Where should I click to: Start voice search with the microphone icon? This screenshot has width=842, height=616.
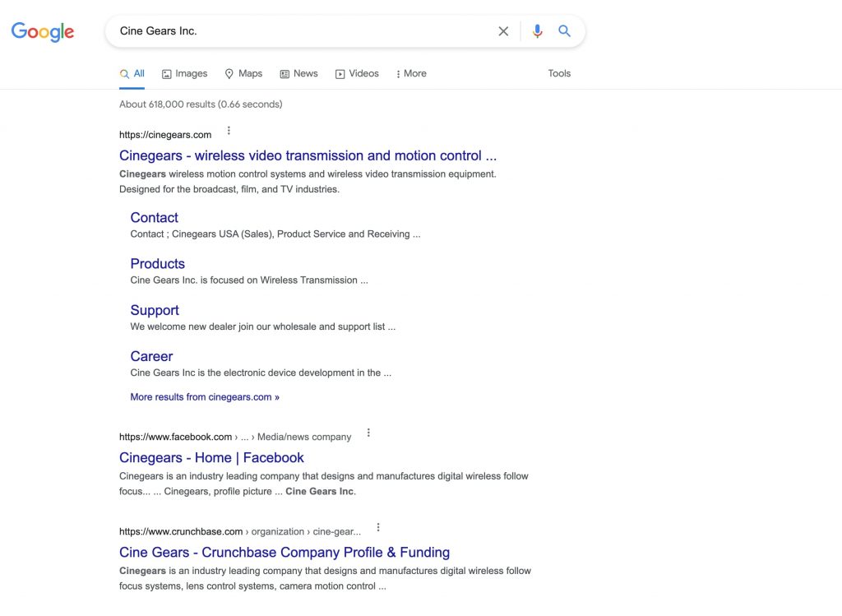(537, 31)
